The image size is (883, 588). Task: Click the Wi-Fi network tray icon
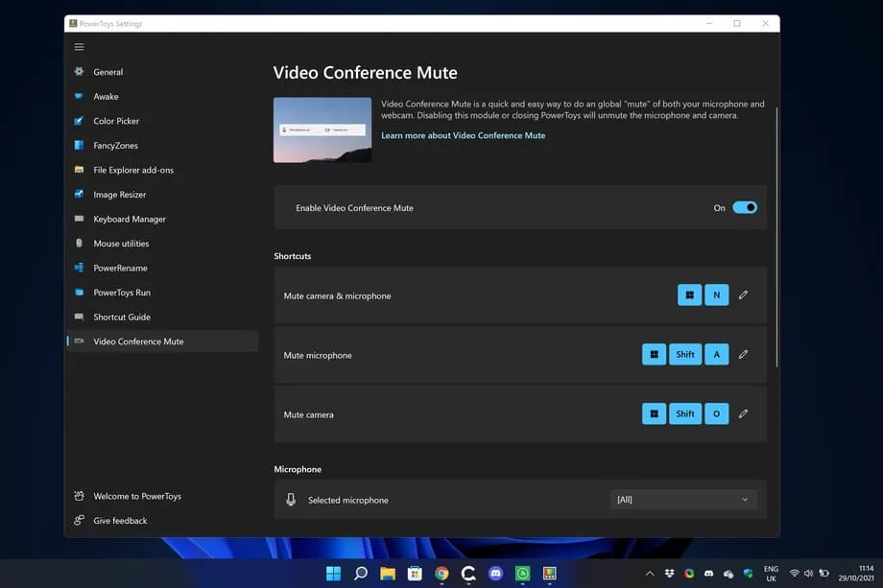pyautogui.click(x=794, y=574)
